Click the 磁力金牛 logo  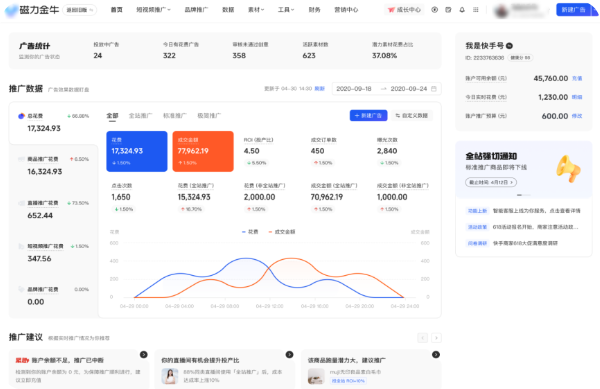point(32,10)
